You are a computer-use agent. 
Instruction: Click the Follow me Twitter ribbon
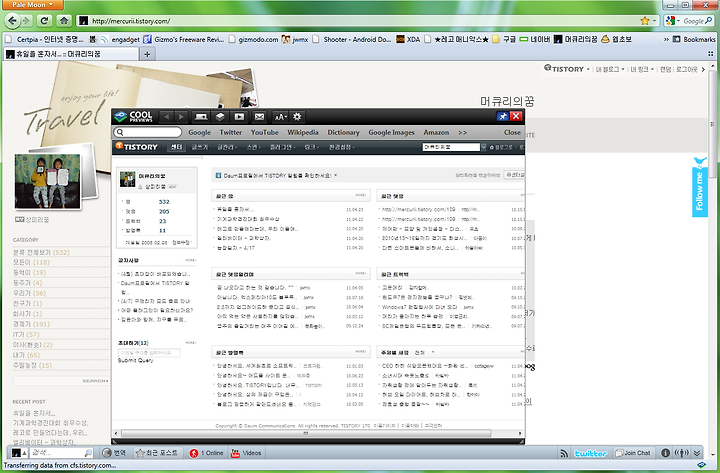[x=699, y=187]
